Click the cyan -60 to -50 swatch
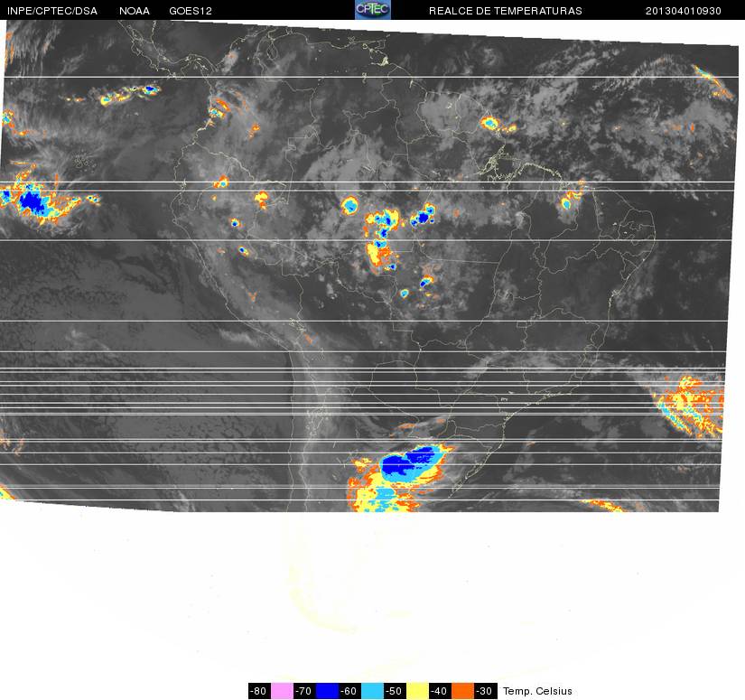 372,691
